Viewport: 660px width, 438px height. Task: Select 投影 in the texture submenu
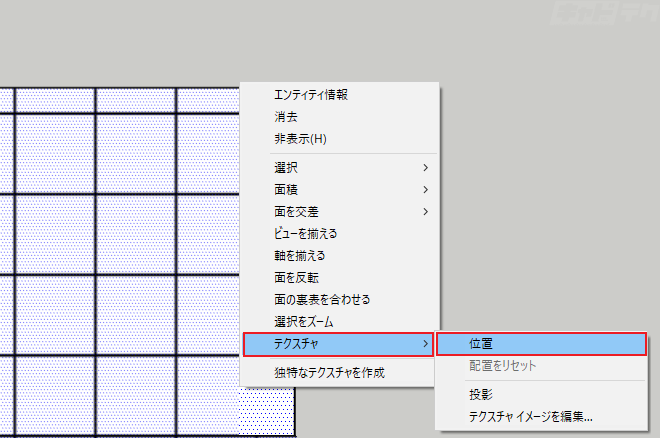[480, 394]
